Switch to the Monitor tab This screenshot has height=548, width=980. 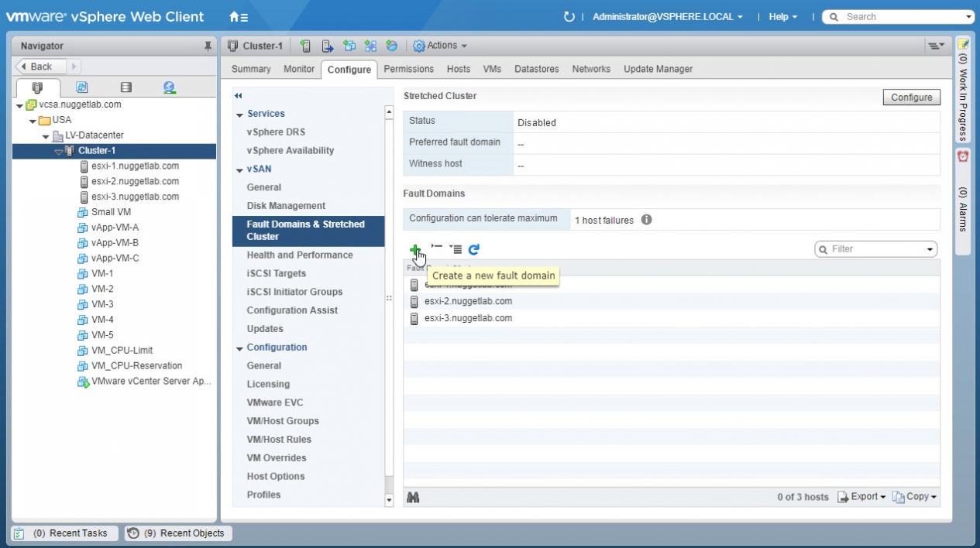tap(299, 69)
